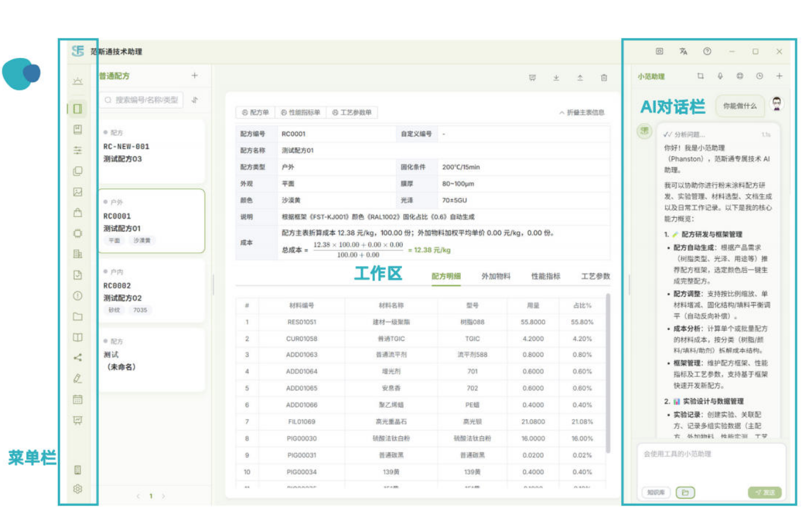
Task: Open chat history clock icon
Action: click(759, 76)
